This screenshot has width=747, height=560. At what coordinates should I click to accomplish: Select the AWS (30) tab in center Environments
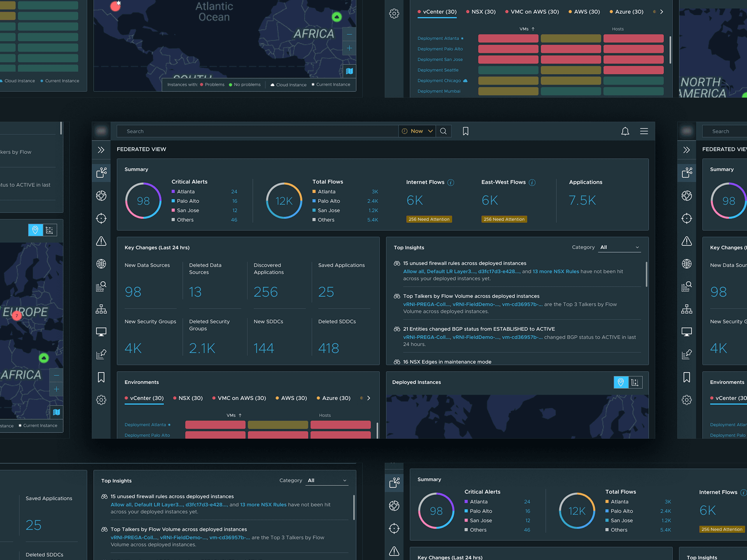291,398
